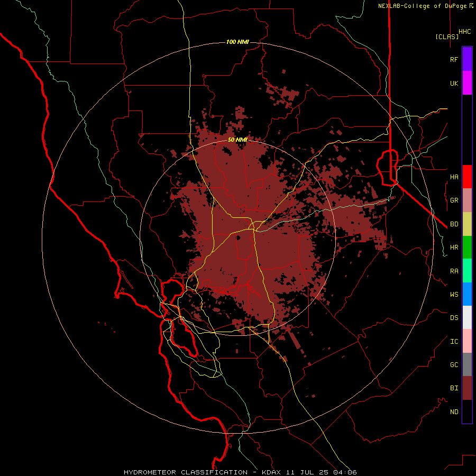
Task: Select the GR pink legend swatch
Action: [x=467, y=200]
